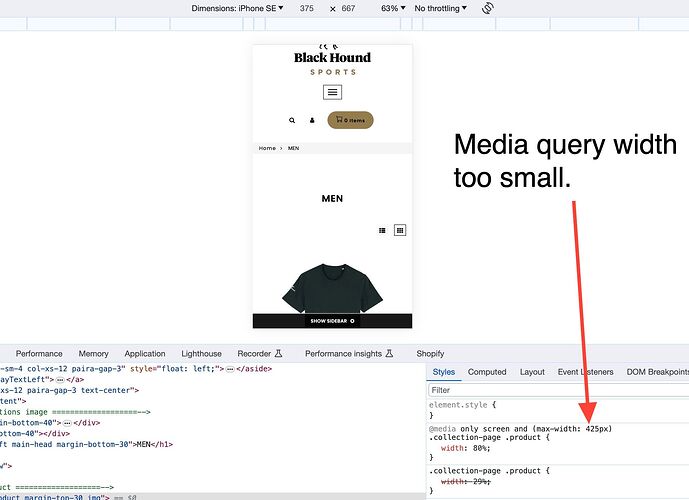Select the DOM Breakpoints pane tab
The image size is (689, 500).
[x=657, y=372]
